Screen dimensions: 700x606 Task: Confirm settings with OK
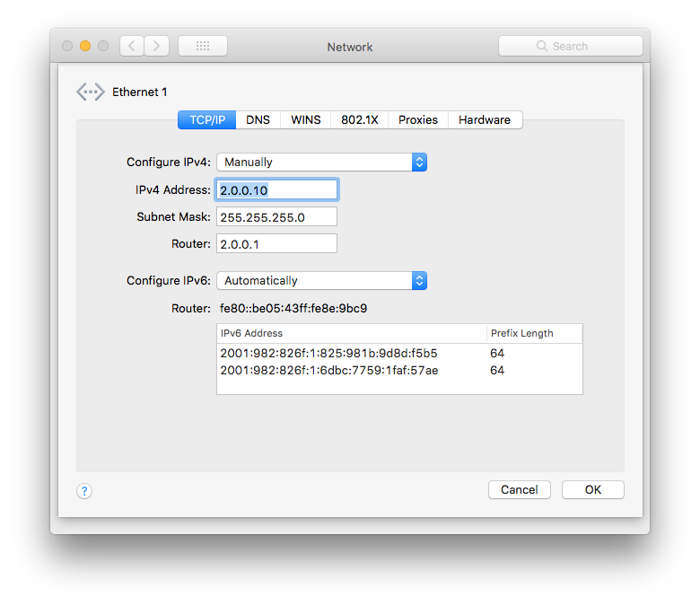click(593, 490)
